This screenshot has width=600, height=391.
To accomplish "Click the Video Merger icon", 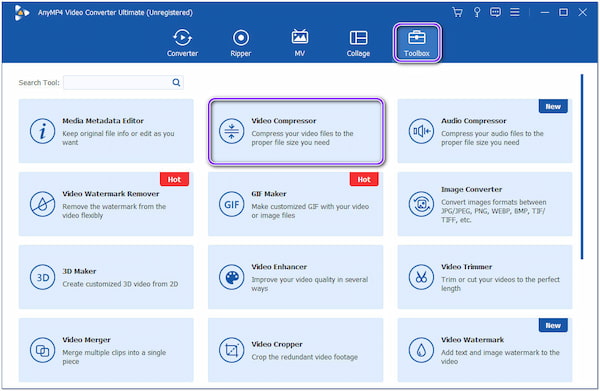I will click(42, 350).
